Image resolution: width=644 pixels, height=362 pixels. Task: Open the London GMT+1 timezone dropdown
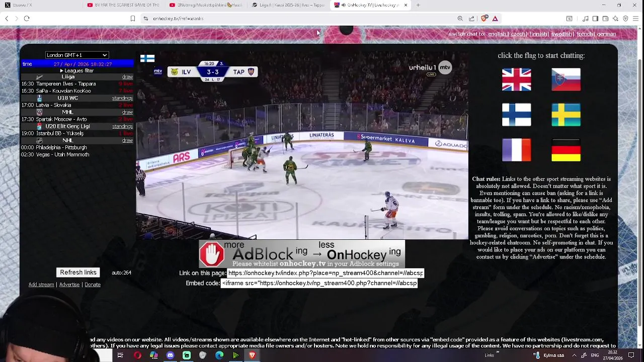coord(77,55)
